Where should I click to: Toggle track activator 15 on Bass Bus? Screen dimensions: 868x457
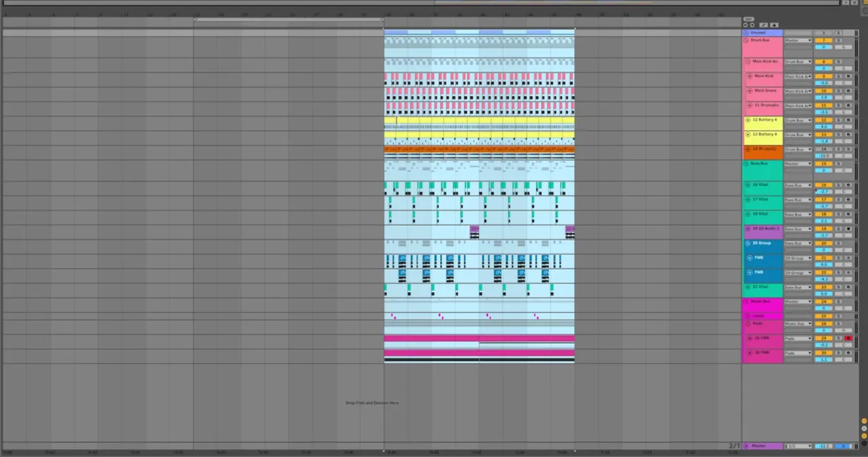point(823,163)
